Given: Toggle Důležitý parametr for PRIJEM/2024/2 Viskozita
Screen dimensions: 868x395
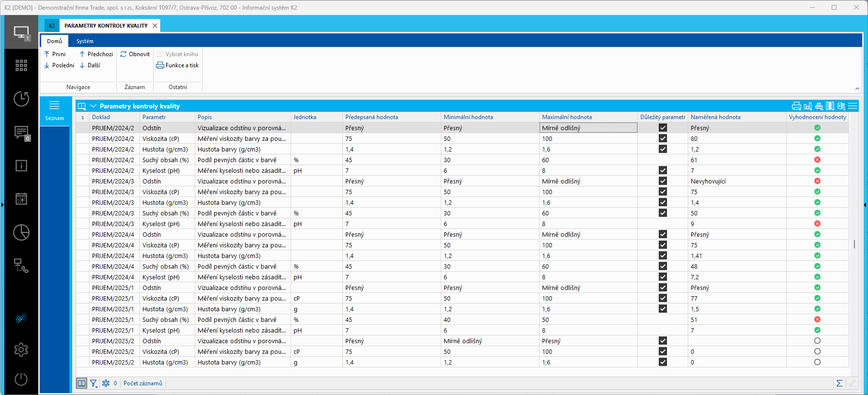Looking at the screenshot, I should pyautogui.click(x=663, y=138).
